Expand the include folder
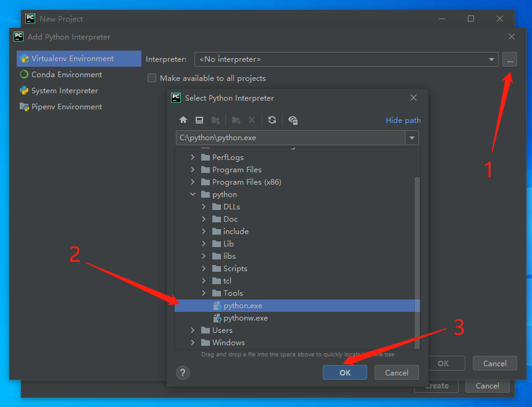 pos(204,231)
